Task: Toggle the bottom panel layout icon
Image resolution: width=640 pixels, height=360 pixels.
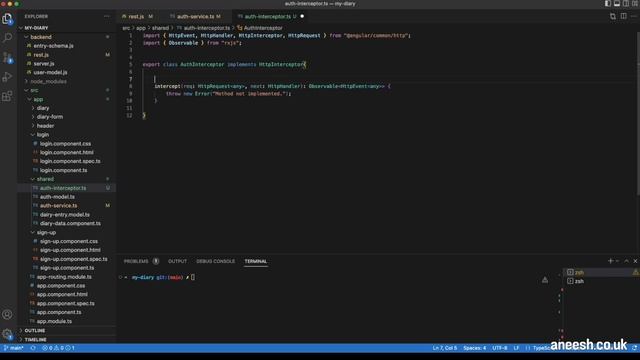Action: [617, 4]
